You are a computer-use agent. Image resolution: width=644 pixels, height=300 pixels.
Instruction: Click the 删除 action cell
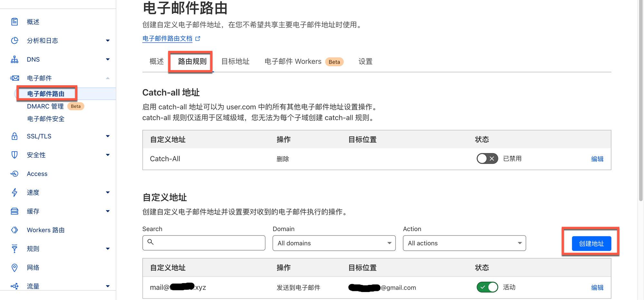tap(283, 159)
